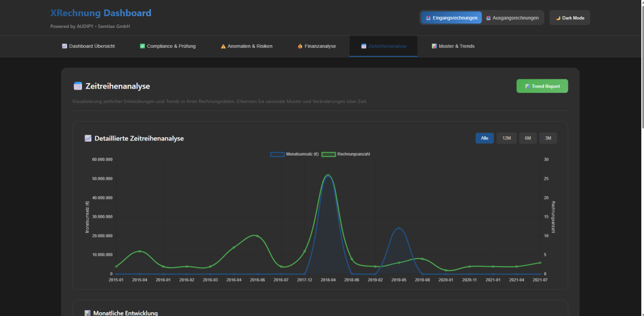Select the 6M time range filter

coord(528,138)
